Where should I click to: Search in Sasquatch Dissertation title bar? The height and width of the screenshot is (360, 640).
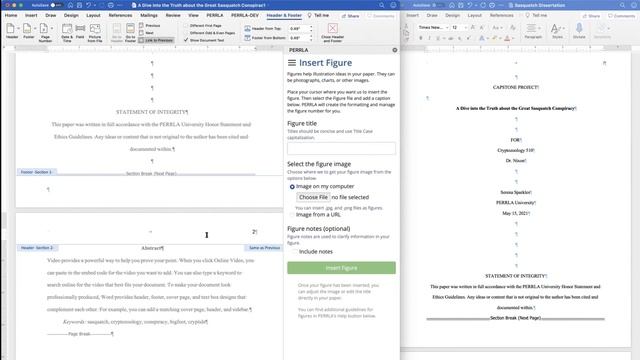[622, 5]
